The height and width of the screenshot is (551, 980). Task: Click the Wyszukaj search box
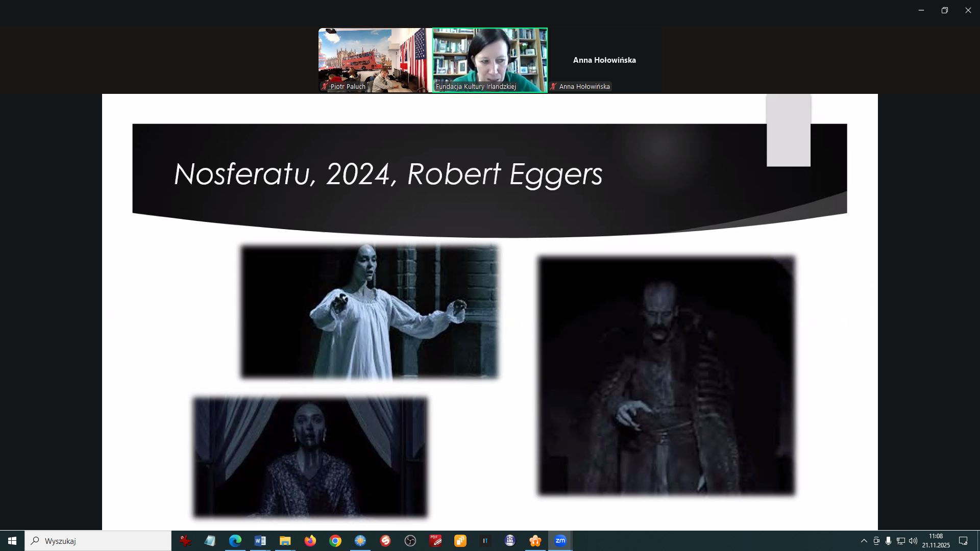(98, 541)
